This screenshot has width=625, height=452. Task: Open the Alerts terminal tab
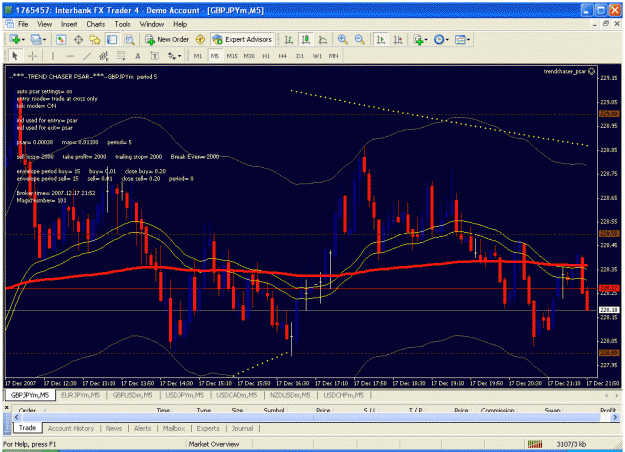coord(142,428)
